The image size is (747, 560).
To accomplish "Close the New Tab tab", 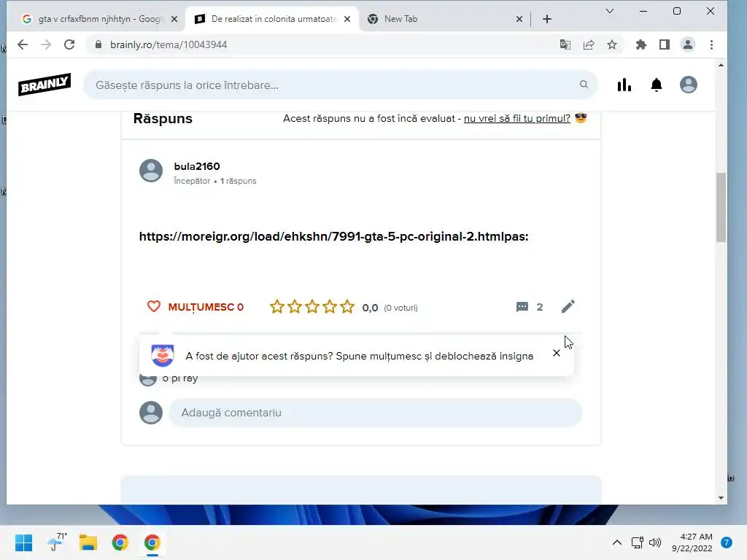I will pos(519,19).
